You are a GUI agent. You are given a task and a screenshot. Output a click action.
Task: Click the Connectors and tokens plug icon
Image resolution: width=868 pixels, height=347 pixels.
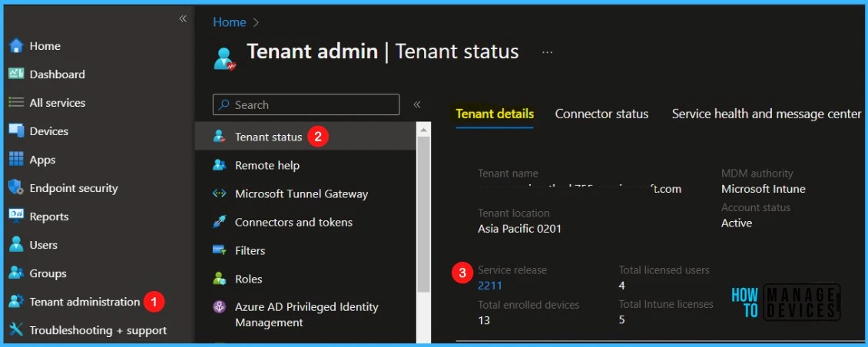220,222
